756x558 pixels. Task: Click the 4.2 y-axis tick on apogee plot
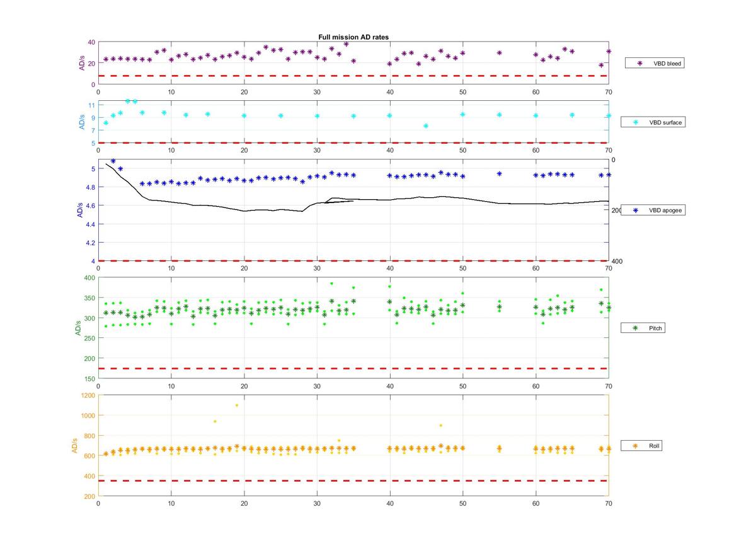click(x=90, y=243)
